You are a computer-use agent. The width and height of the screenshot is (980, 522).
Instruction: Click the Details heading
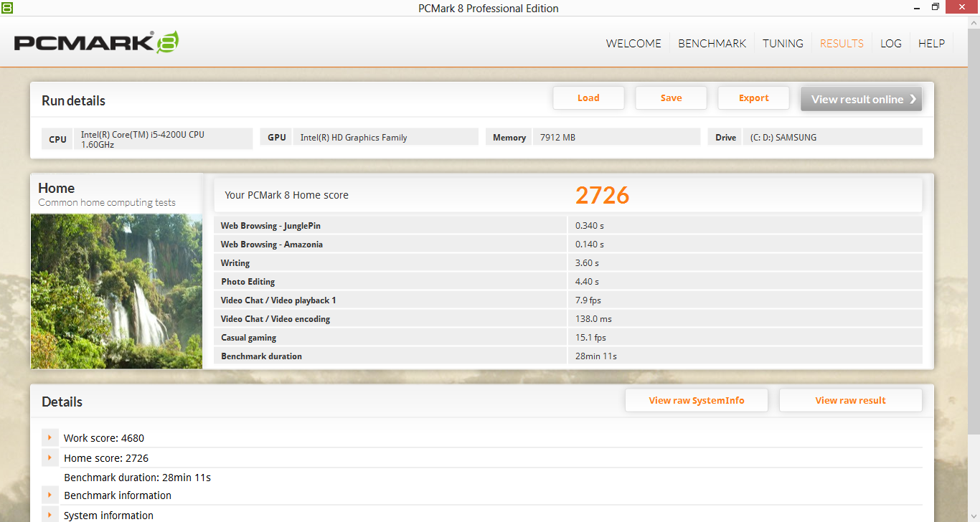pyautogui.click(x=62, y=402)
